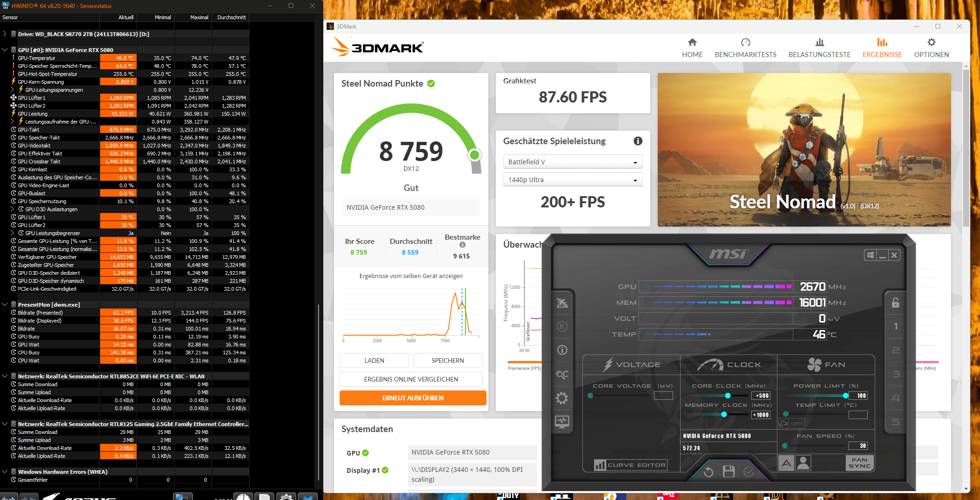Click info icon beside Geschätzte Spieleleistung
The image size is (980, 500).
[638, 141]
